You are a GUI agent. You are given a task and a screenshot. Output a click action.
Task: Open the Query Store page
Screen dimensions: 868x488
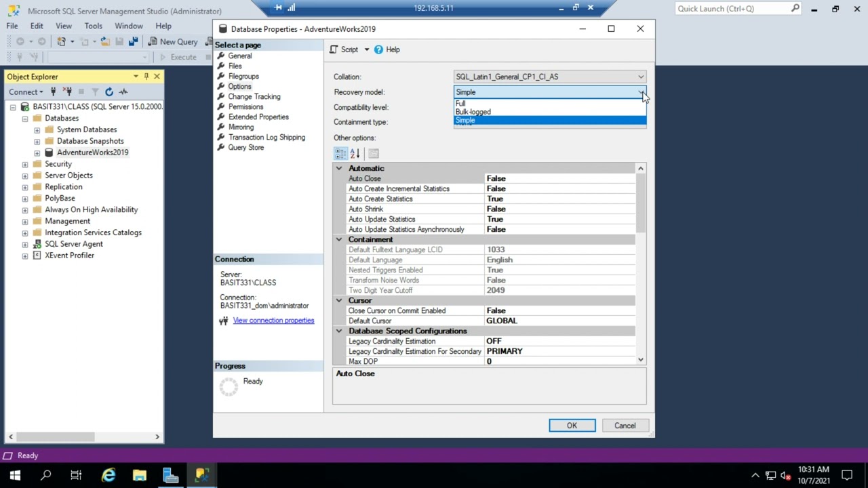246,147
